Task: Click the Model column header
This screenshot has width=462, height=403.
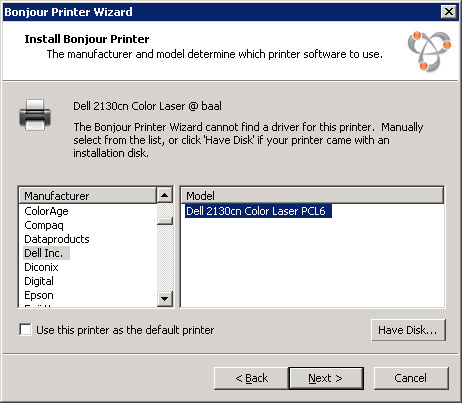Action: 312,196
